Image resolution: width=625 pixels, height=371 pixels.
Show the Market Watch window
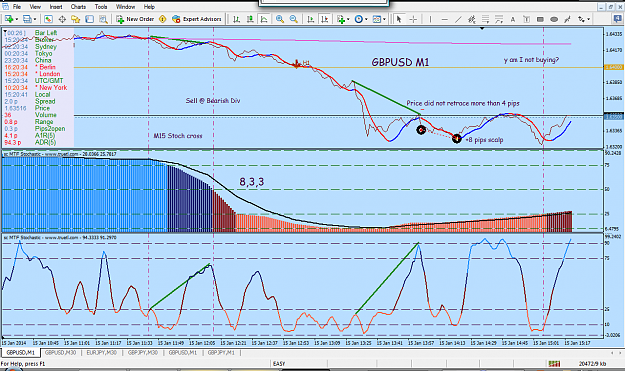point(48,19)
